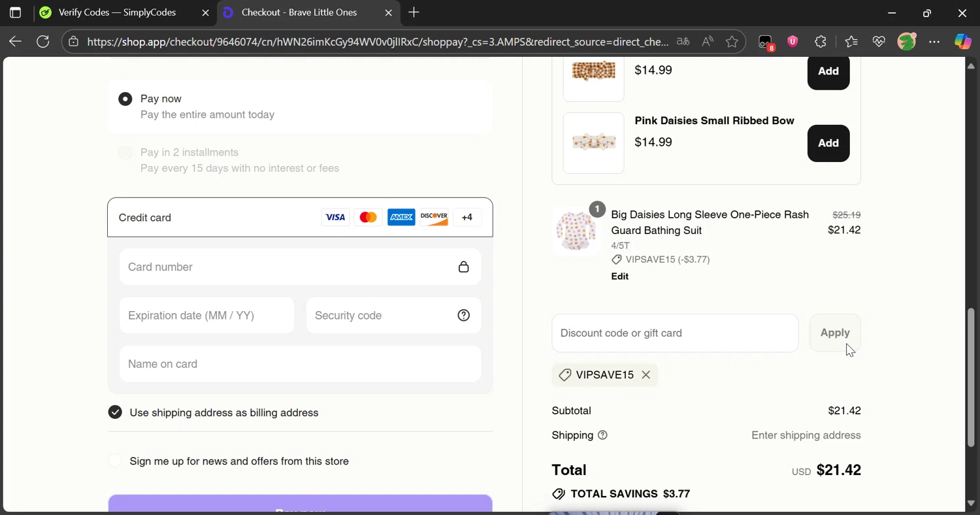Click the scrollbar up arrow
Image resolution: width=980 pixels, height=515 pixels.
[971, 66]
